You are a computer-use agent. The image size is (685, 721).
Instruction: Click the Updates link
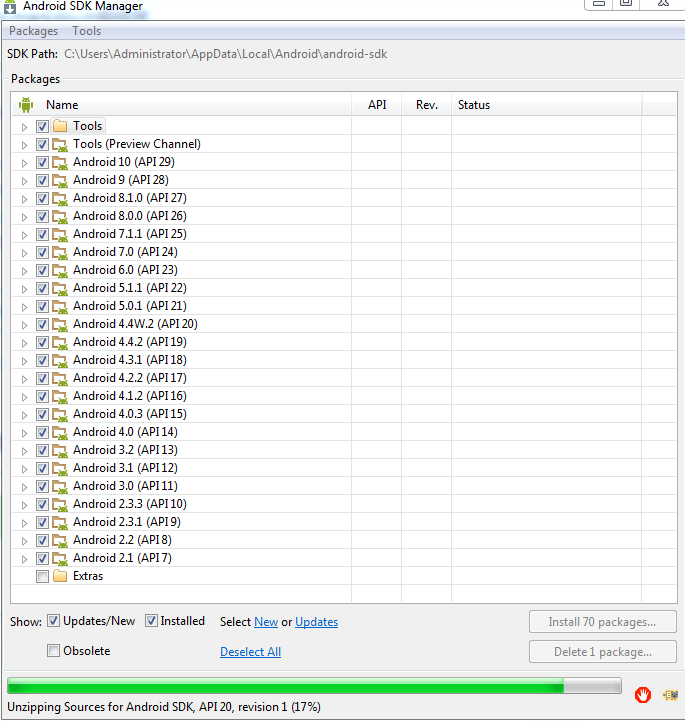[x=316, y=622]
